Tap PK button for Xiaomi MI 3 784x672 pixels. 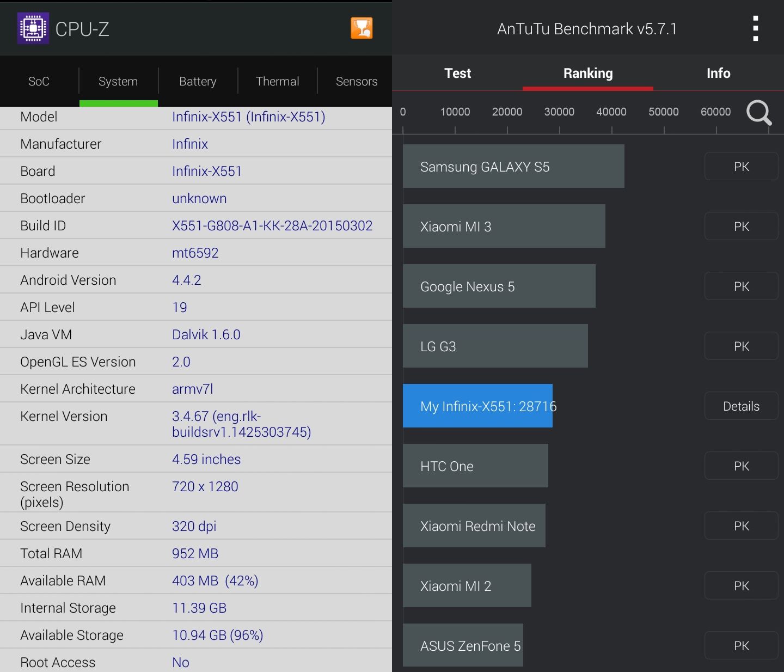tap(742, 226)
